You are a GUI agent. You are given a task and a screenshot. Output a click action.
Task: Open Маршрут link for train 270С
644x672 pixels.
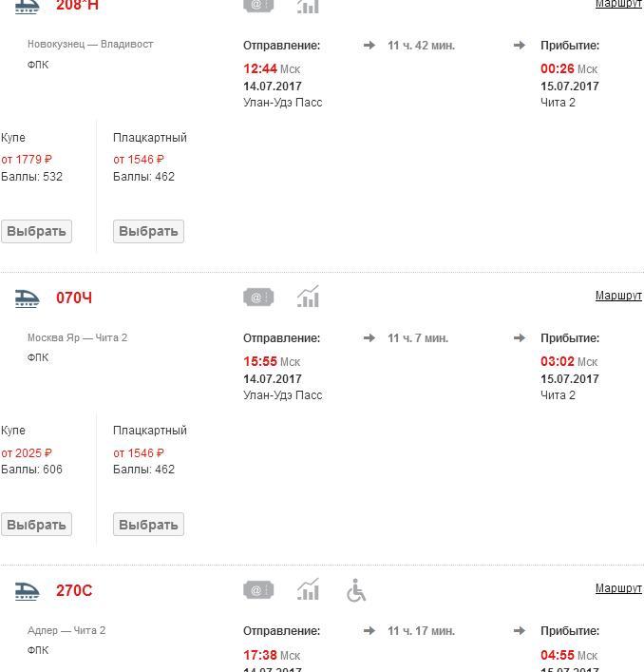(x=618, y=588)
